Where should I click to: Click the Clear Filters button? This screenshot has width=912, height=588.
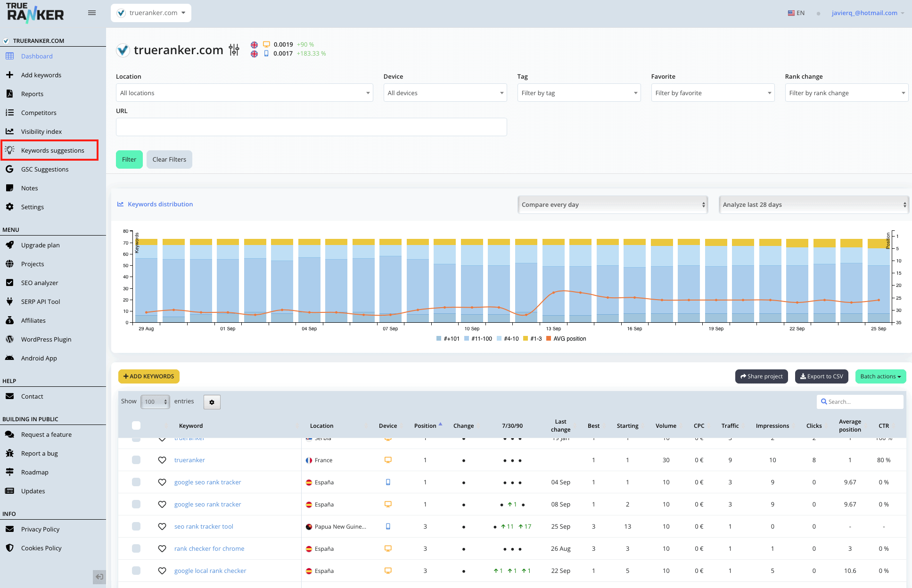pos(169,159)
